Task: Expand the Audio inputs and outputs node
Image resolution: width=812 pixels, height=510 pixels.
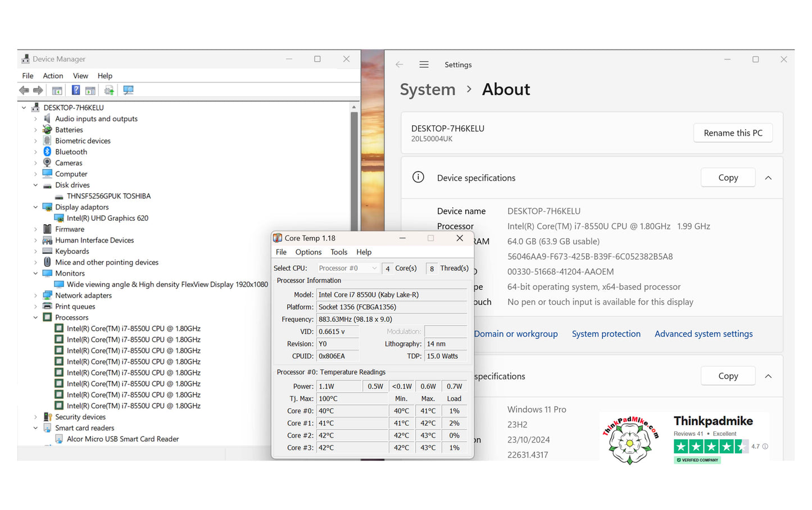Action: [x=35, y=119]
